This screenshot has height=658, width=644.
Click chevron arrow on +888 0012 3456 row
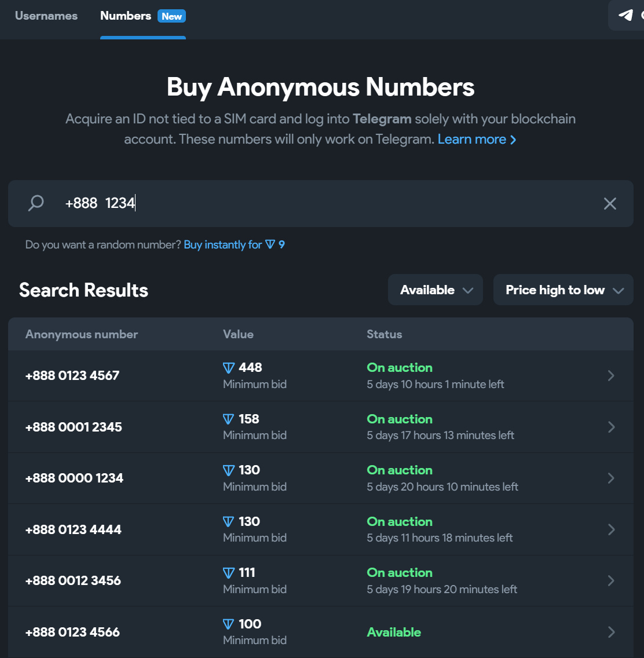tap(611, 581)
